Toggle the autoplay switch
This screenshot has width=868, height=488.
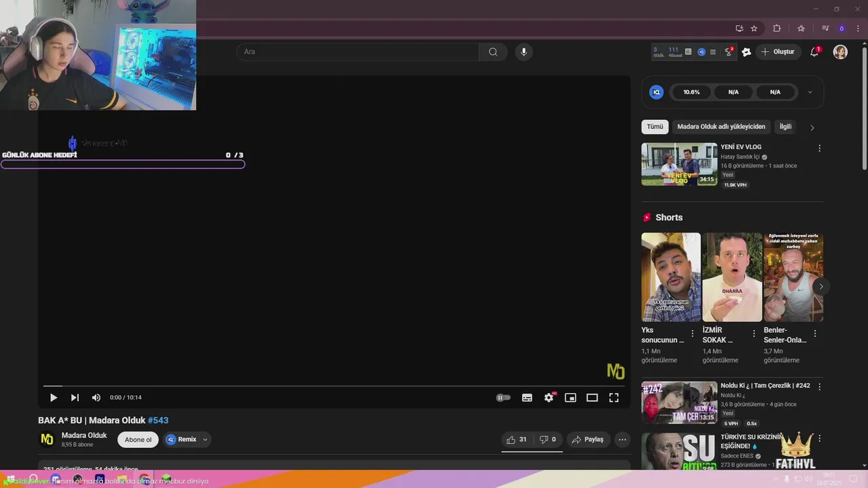(x=503, y=398)
